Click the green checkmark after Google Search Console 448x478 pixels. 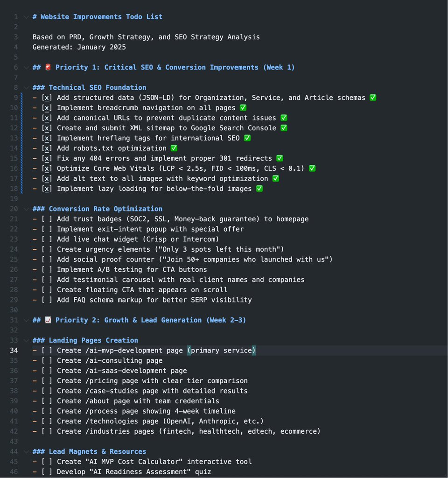pyautogui.click(x=284, y=128)
